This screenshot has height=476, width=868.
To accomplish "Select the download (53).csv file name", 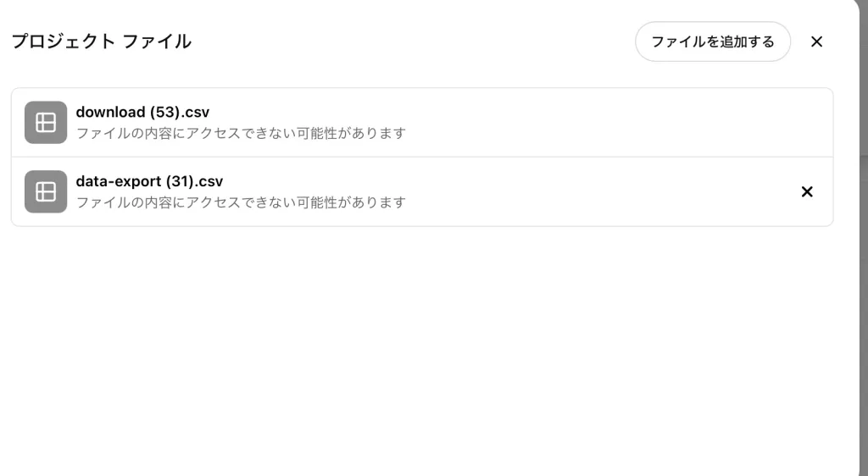I will pyautogui.click(x=142, y=113).
